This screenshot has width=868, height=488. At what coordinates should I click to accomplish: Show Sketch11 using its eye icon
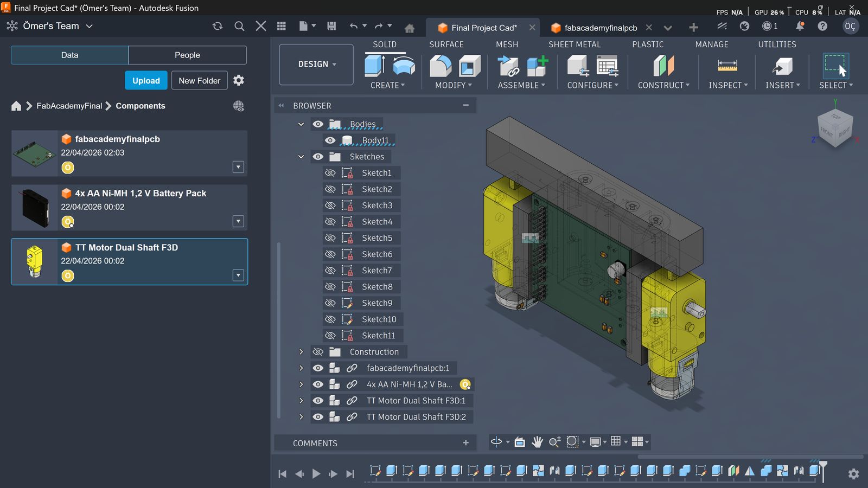tap(330, 336)
